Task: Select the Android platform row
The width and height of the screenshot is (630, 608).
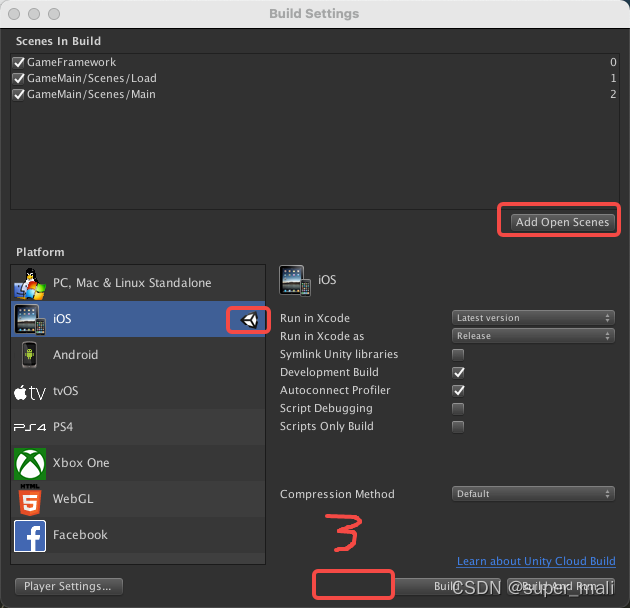Action: pyautogui.click(x=138, y=355)
